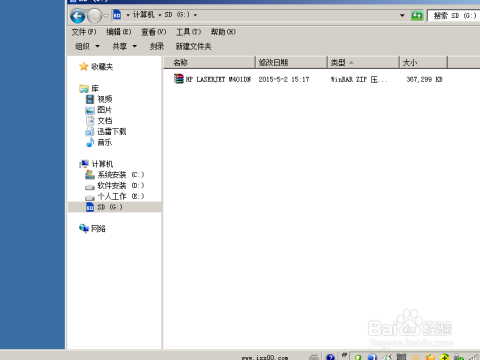The width and height of the screenshot is (480, 360).
Task: Click the green refresh button
Action: [x=417, y=15]
